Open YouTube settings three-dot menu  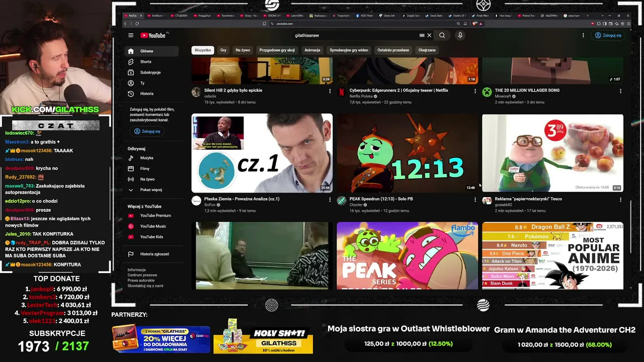(583, 35)
